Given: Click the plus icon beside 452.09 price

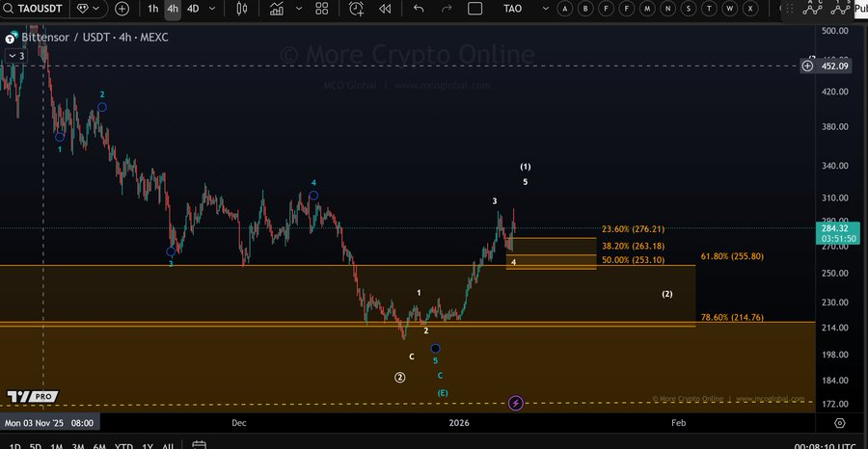Looking at the screenshot, I should tap(807, 66).
